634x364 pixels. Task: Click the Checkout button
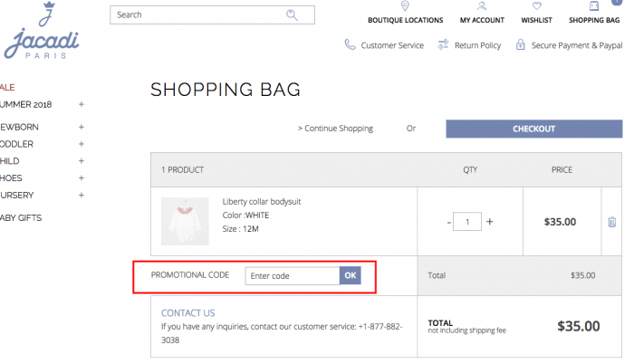click(534, 129)
